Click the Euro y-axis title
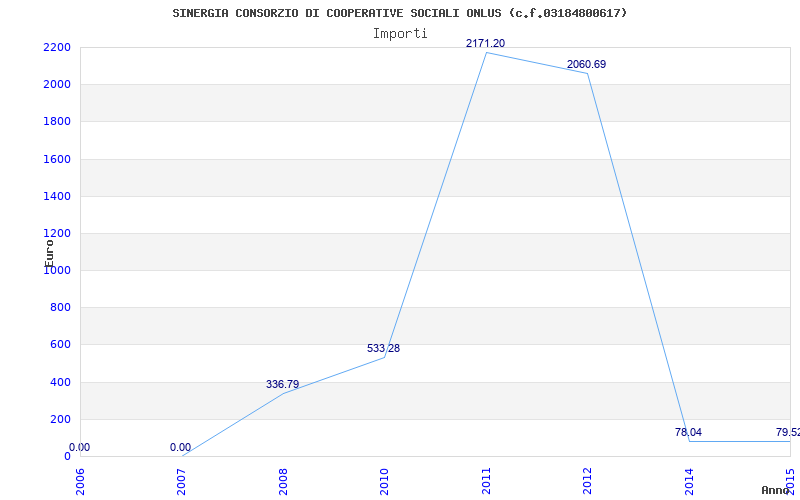The height and width of the screenshot is (500, 800). pyautogui.click(x=49, y=253)
